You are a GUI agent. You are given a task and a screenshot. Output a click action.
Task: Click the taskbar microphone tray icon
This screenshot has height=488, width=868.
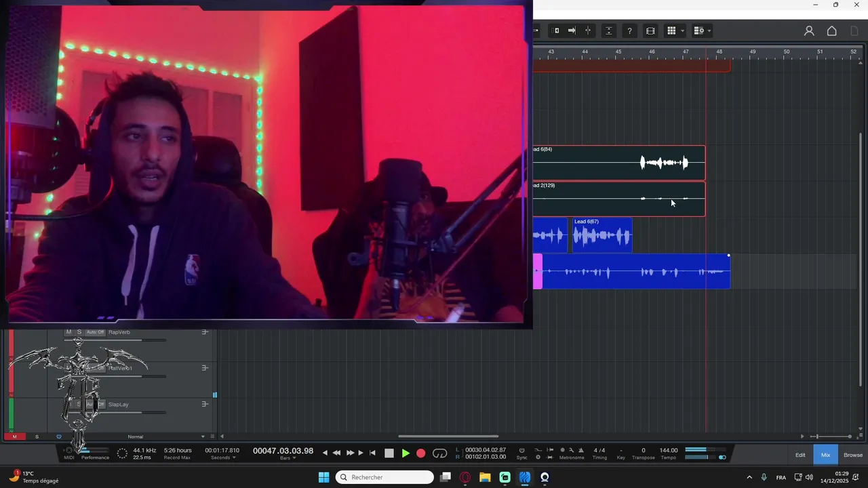tap(764, 477)
